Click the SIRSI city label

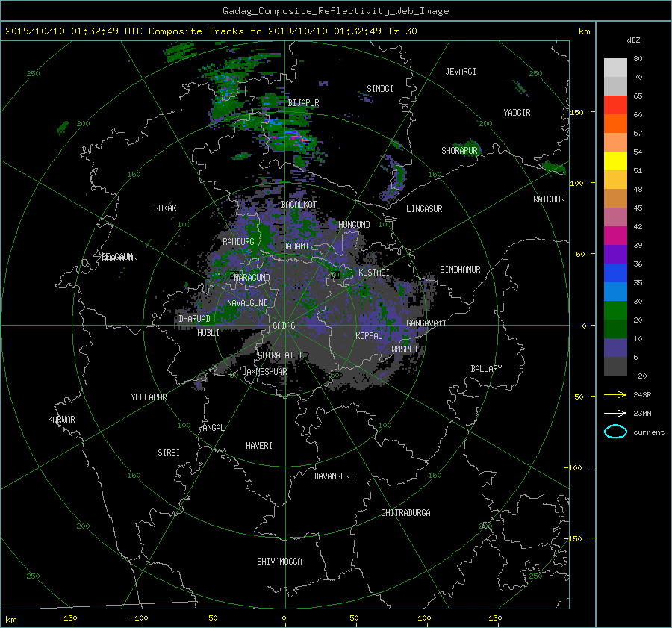[x=169, y=453]
